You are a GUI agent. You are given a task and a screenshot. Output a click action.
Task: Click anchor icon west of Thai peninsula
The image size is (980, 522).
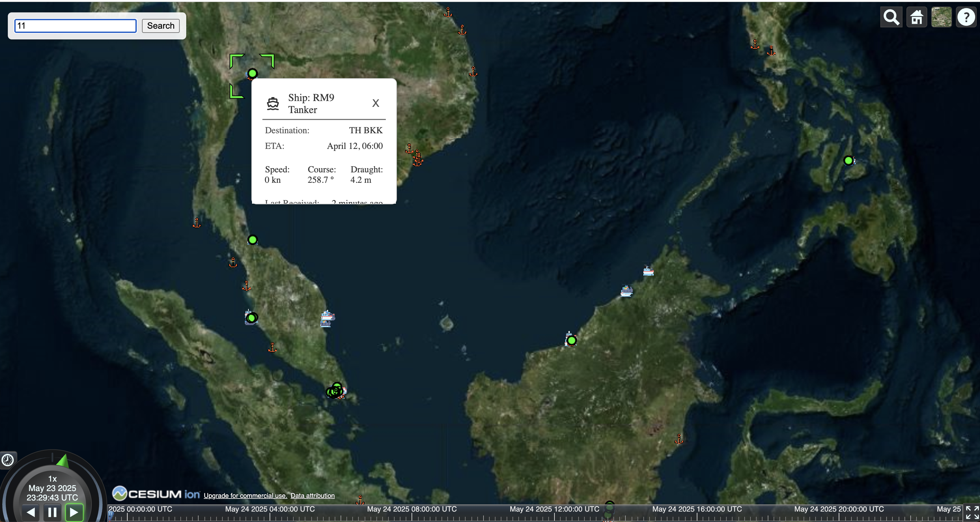pyautogui.click(x=196, y=222)
